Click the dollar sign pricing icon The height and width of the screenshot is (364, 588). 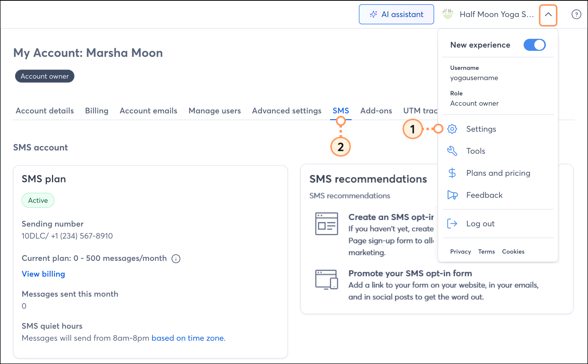click(x=452, y=173)
